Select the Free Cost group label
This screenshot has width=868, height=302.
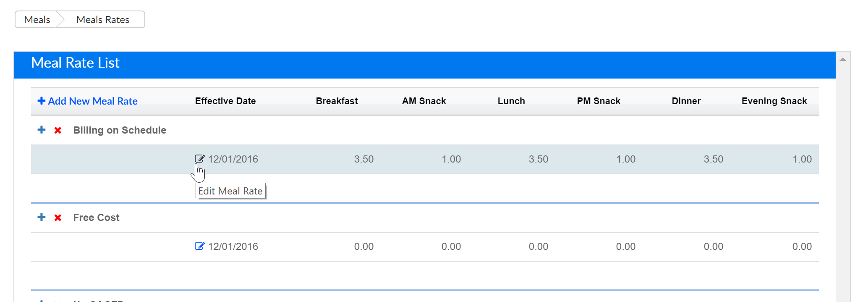[96, 218]
